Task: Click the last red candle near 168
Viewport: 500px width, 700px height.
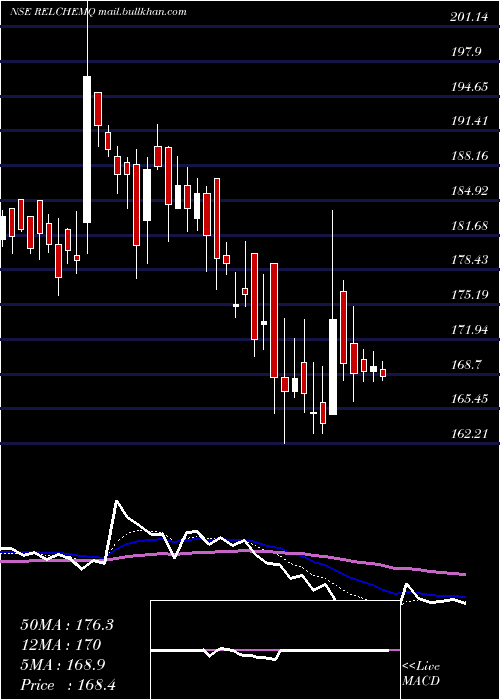Action: point(383,373)
